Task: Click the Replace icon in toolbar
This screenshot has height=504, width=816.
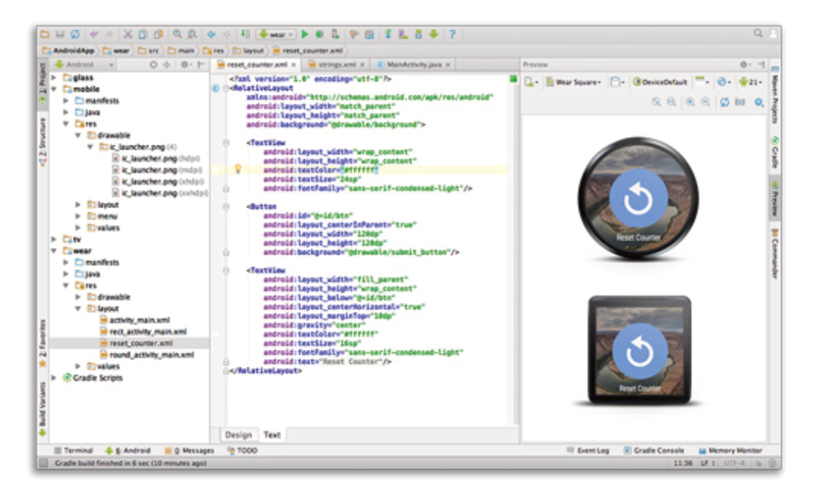Action: click(x=193, y=35)
